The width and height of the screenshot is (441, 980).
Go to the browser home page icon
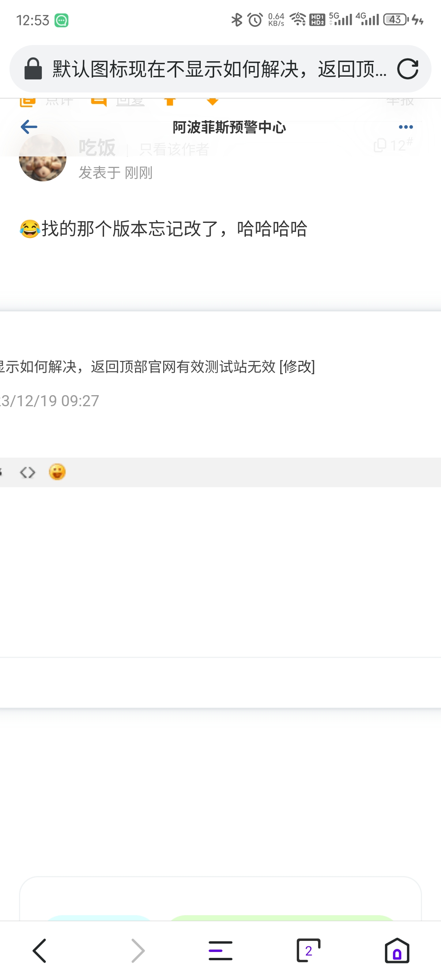(397, 950)
